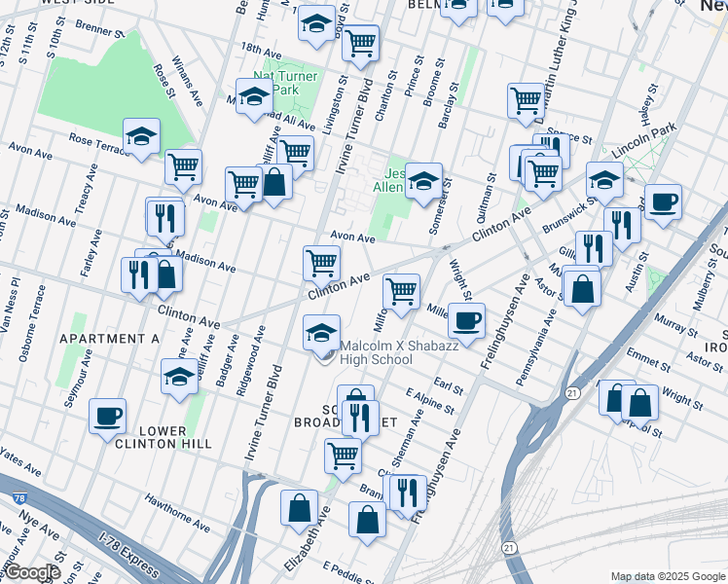This screenshot has height=584, width=728.
Task: Click the Map data ©2025 Google attribution
Action: 666,576
